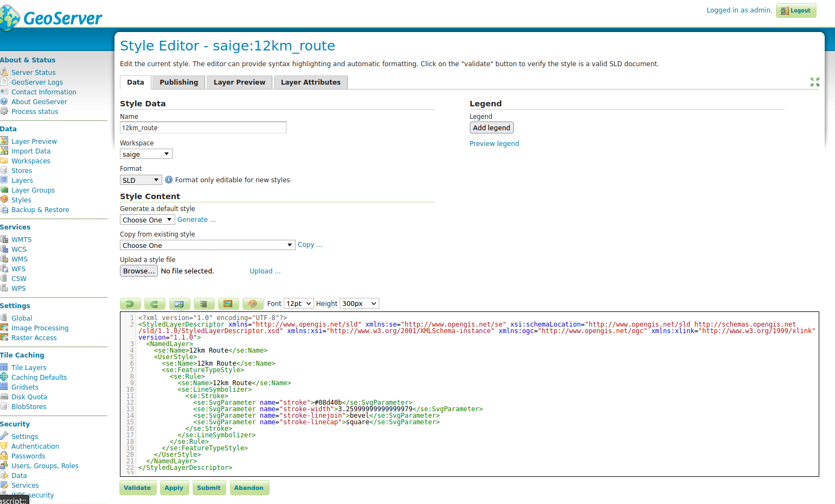Click the Users, Groups, Roles icon
Viewport: 835px width, 504px height.
tap(4, 465)
